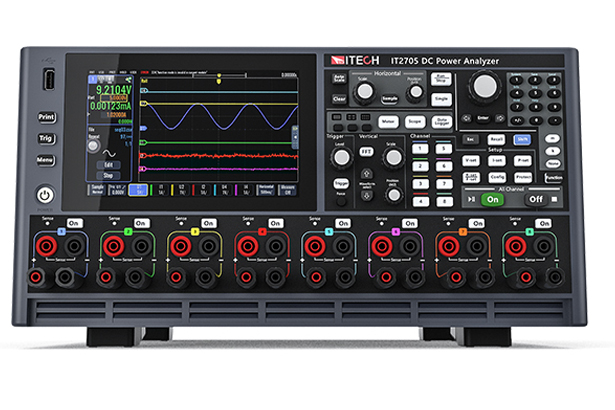Click the Single acquisition key

tap(441, 99)
